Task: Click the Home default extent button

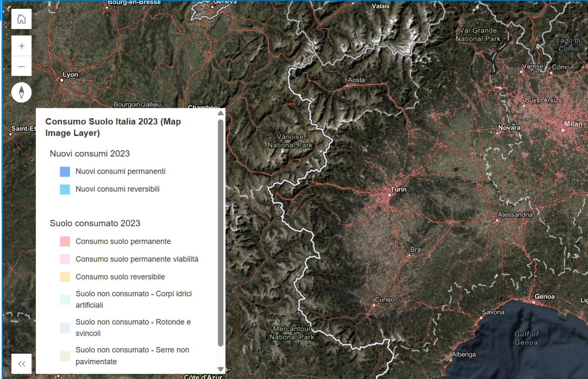Action: (21, 19)
